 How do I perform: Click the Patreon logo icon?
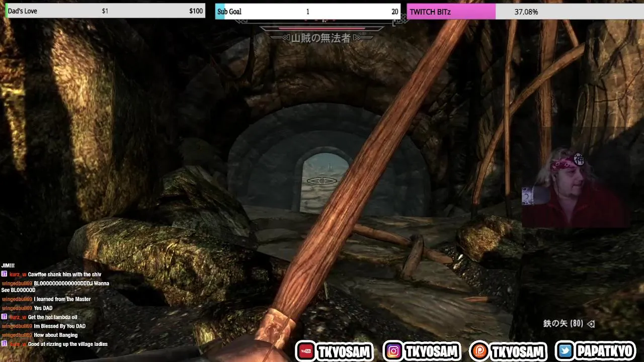(x=478, y=351)
